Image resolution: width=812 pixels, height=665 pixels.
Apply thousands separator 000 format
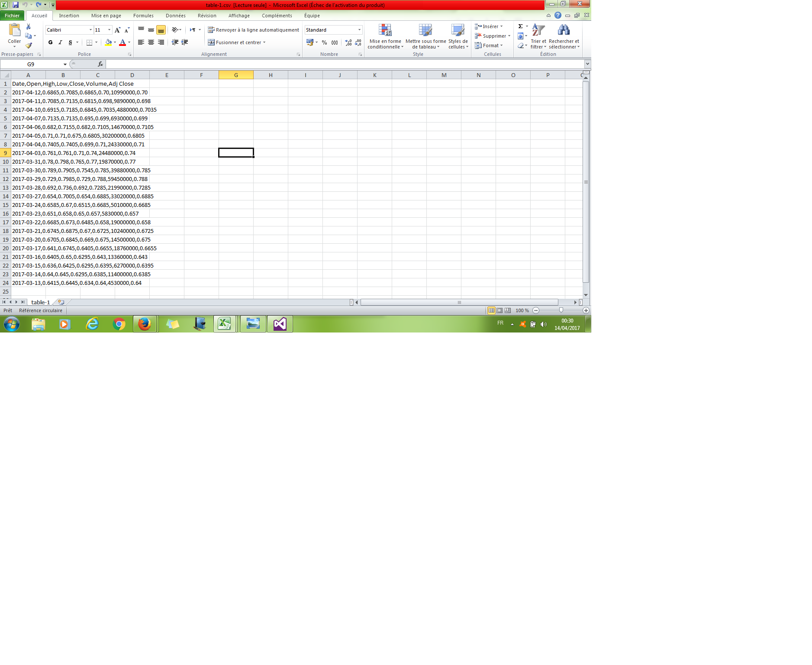[335, 42]
